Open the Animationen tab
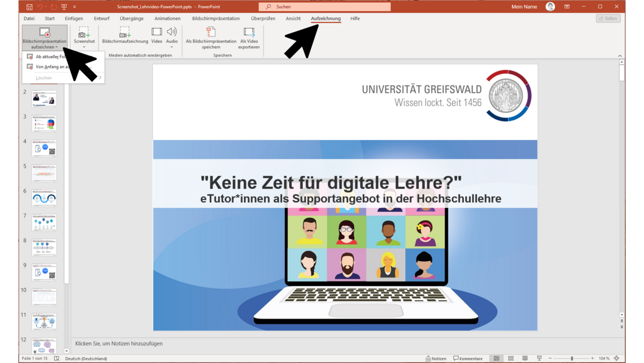The image size is (644, 363). pos(167,18)
